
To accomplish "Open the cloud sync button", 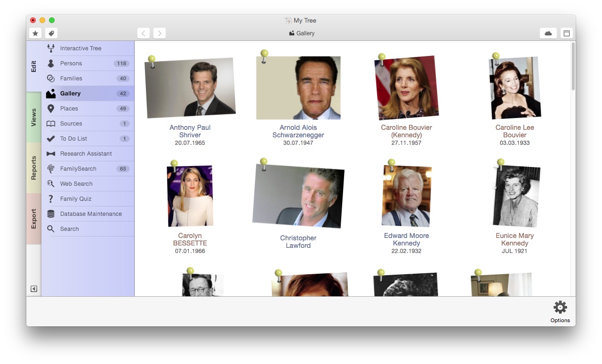I will (548, 33).
